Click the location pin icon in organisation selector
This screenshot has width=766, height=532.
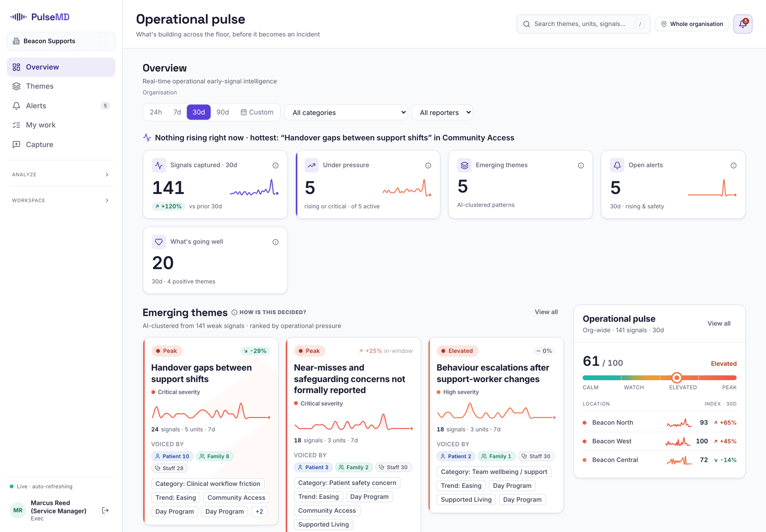coord(664,24)
